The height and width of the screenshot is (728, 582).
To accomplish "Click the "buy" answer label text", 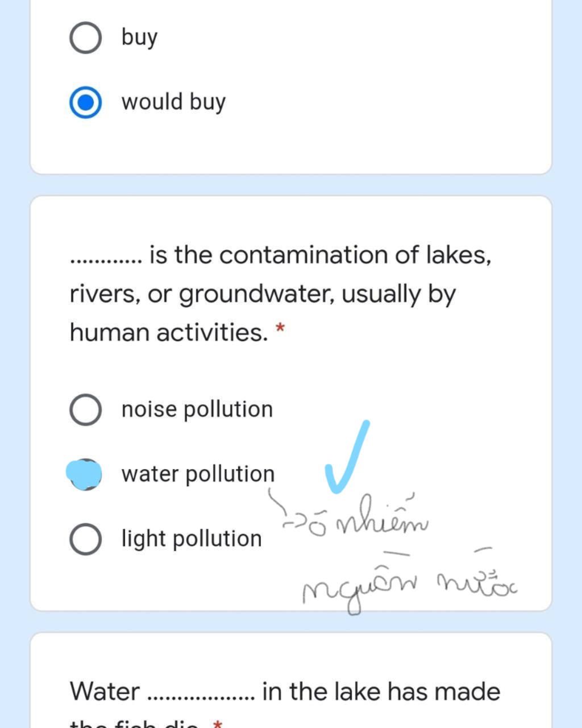I will click(139, 38).
